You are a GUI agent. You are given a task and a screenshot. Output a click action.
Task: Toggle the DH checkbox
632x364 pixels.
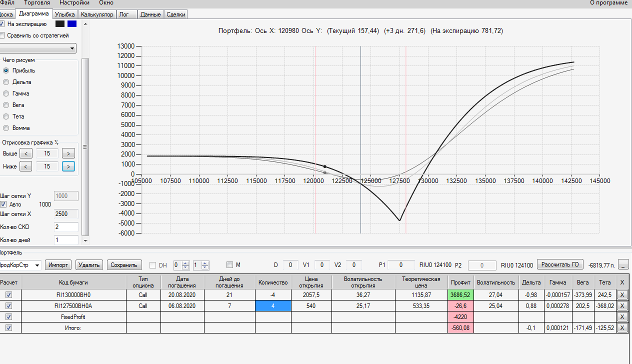pos(153,264)
